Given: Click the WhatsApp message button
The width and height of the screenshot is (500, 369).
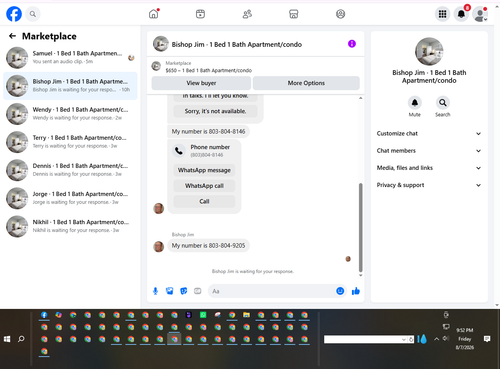Looking at the screenshot, I should (x=204, y=170).
